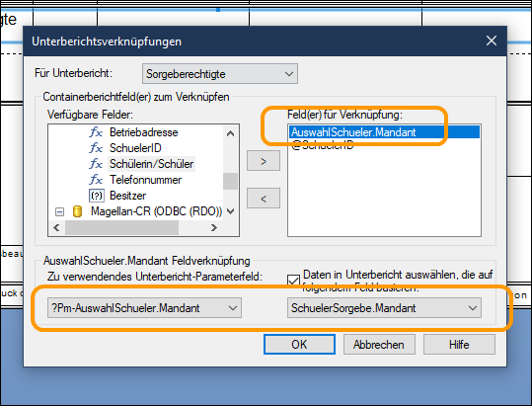Viewport: 532px width, 406px height.
Task: Add field with the > arrow button
Action: [264, 161]
